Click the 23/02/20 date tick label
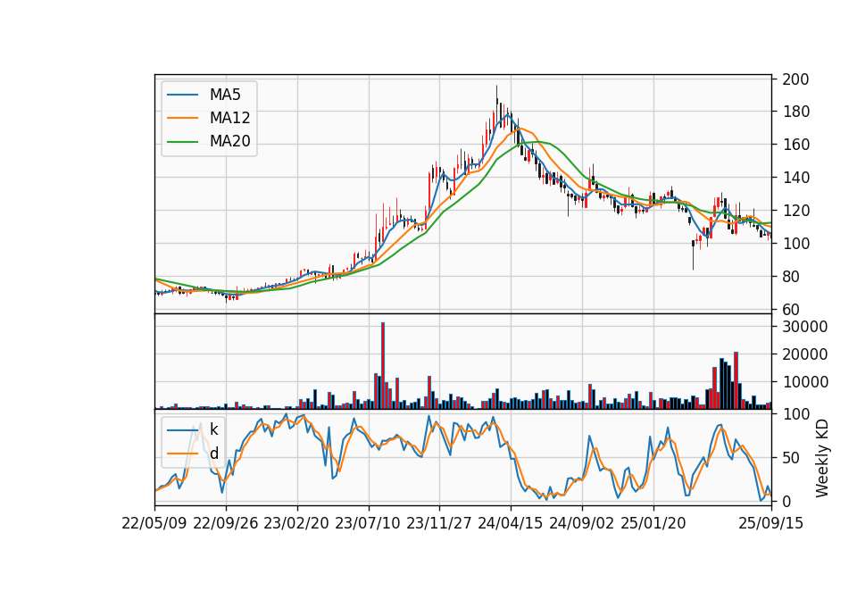The image size is (857, 616). point(296,523)
